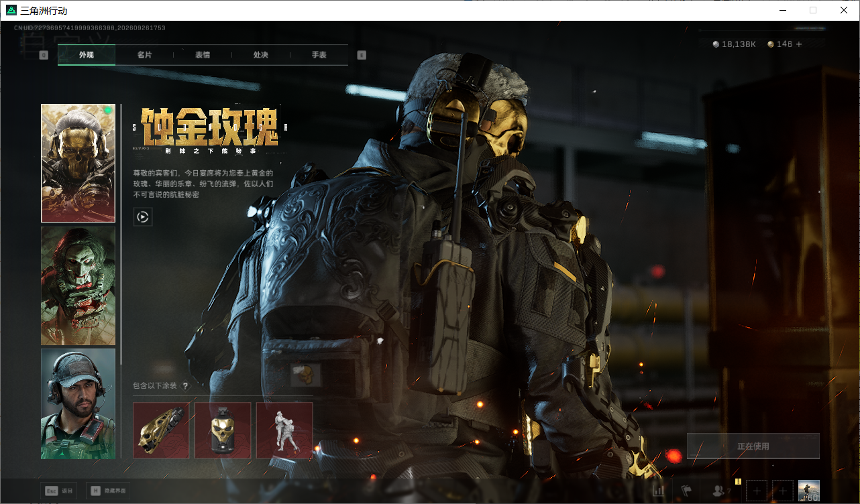Go to the 处决 tab
860x504 pixels.
(261, 55)
